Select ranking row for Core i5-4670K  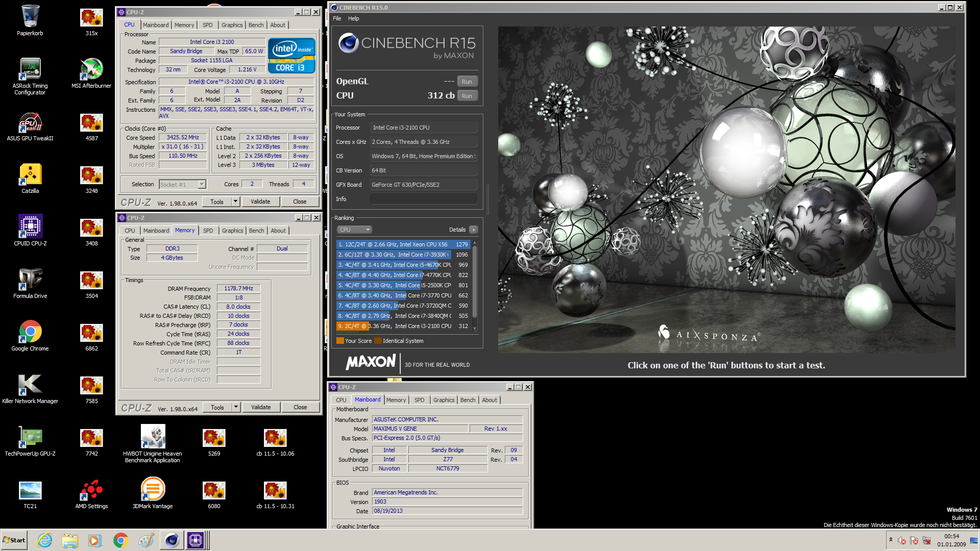coord(403,265)
